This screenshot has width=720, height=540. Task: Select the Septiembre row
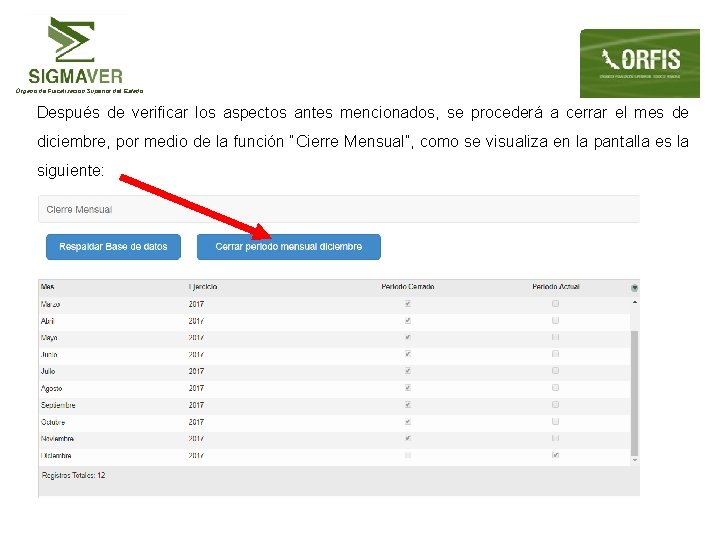point(334,405)
